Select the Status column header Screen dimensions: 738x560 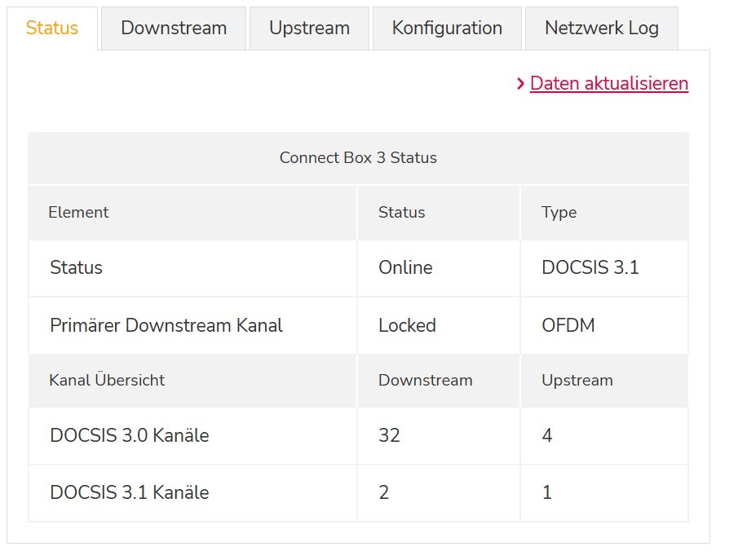(401, 213)
